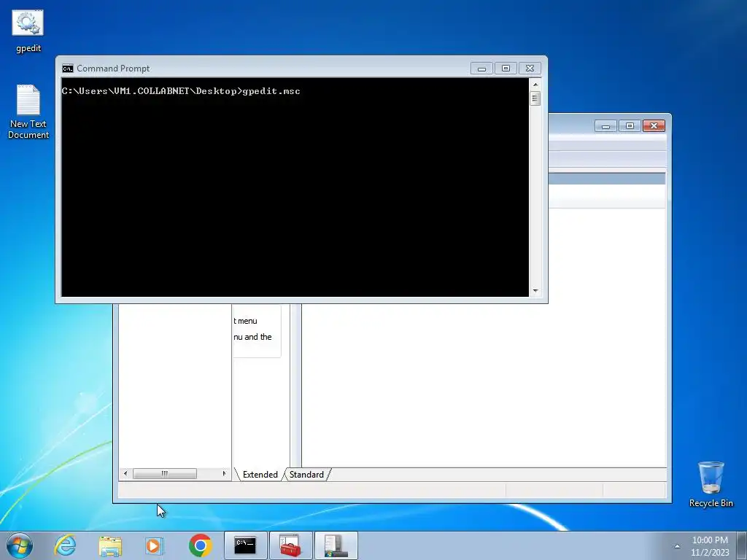747x560 pixels.
Task: Click the left arrow of the tree pane scrollbar
Action: click(125, 474)
